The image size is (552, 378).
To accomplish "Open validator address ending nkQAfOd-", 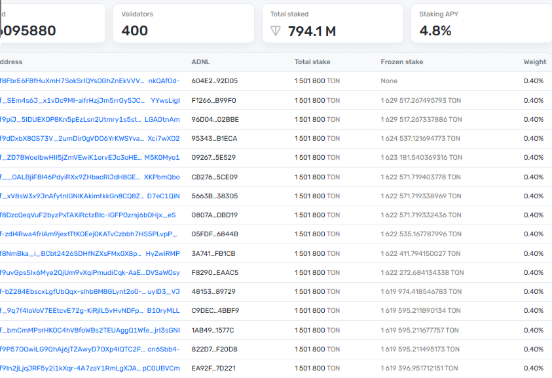I will tap(90, 81).
